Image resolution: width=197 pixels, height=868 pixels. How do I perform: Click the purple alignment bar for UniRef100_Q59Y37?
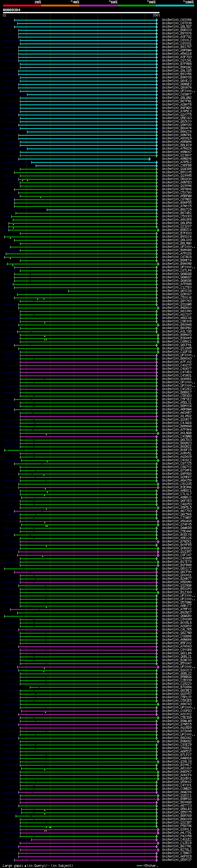pyautogui.click(x=86, y=860)
